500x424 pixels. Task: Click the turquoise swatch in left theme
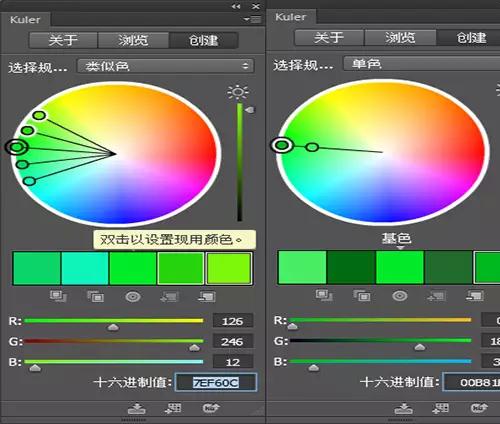click(x=85, y=268)
